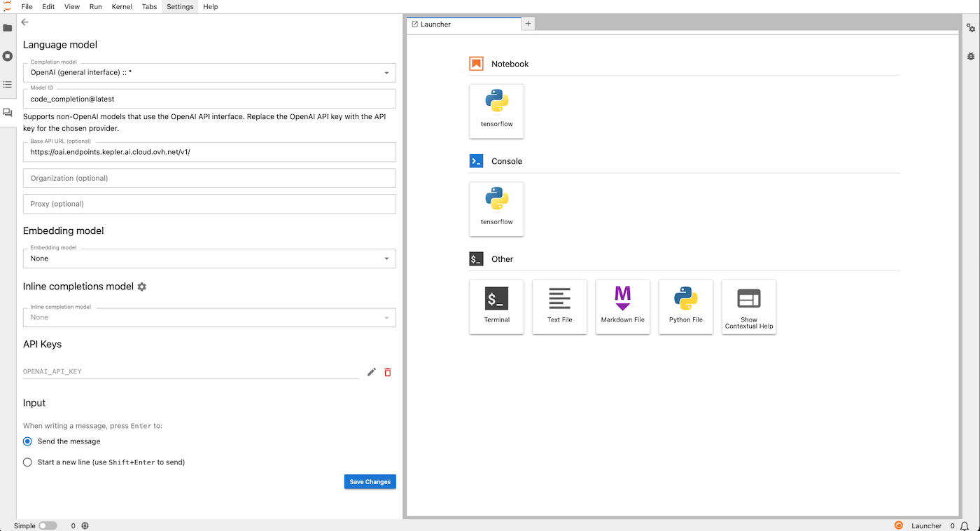The image size is (980, 531).
Task: Launch a tensorflow notebook
Action: click(x=496, y=111)
